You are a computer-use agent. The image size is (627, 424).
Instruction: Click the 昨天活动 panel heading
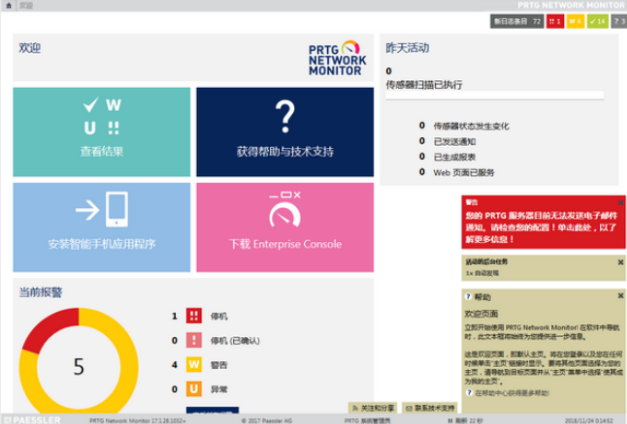(407, 48)
